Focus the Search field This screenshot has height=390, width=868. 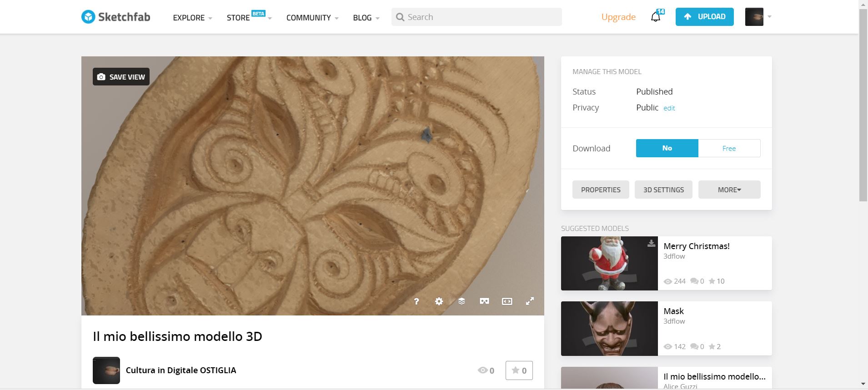coord(477,17)
